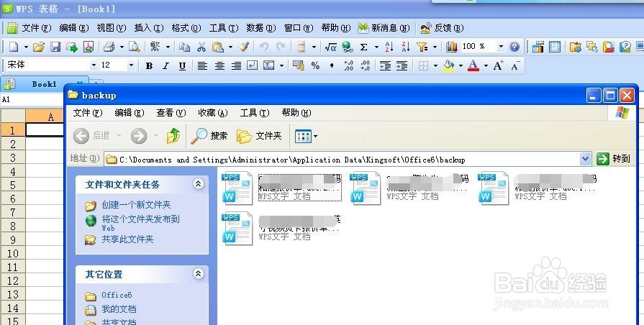Center align text in WPS toolbar
This screenshot has width=644, height=325.
(219, 65)
